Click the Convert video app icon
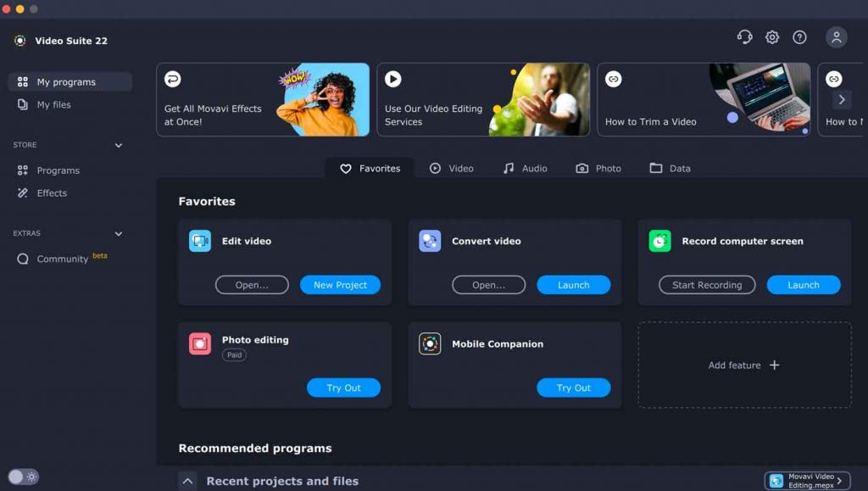This screenshot has height=491, width=868. (x=430, y=241)
